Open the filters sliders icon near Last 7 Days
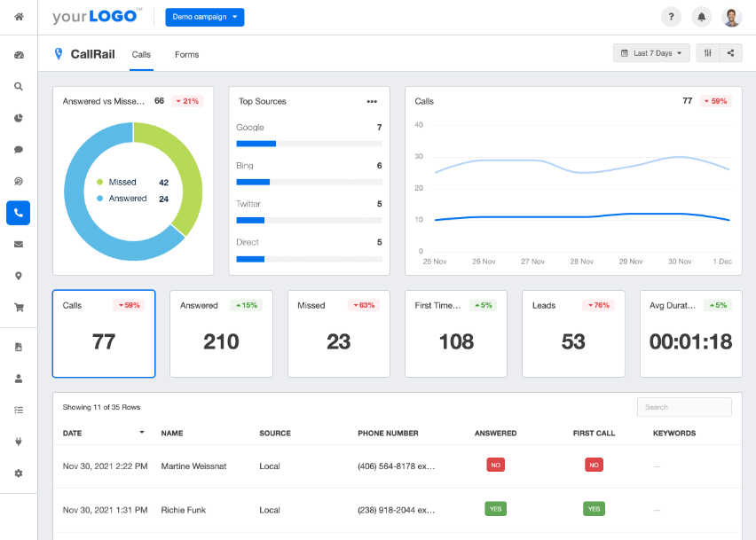 pyautogui.click(x=707, y=52)
